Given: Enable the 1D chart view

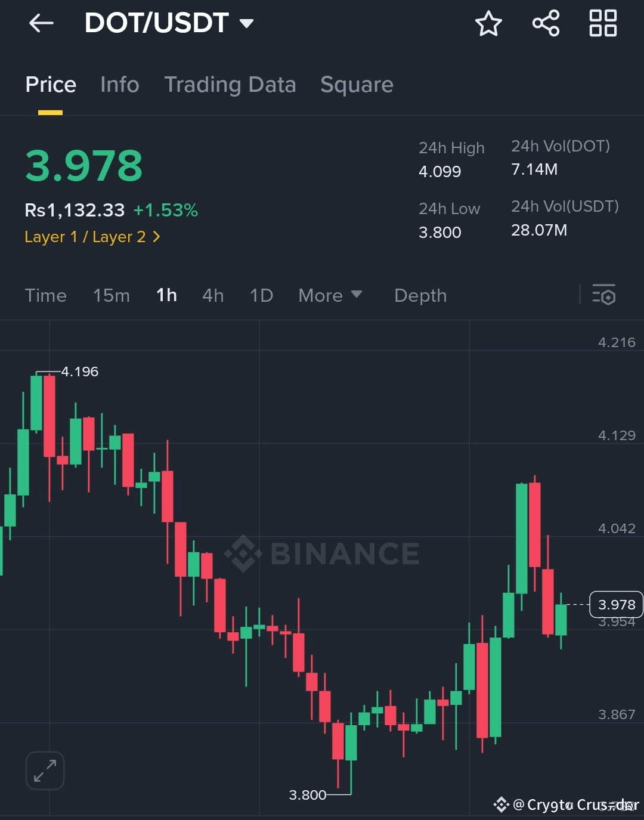Looking at the screenshot, I should (261, 295).
